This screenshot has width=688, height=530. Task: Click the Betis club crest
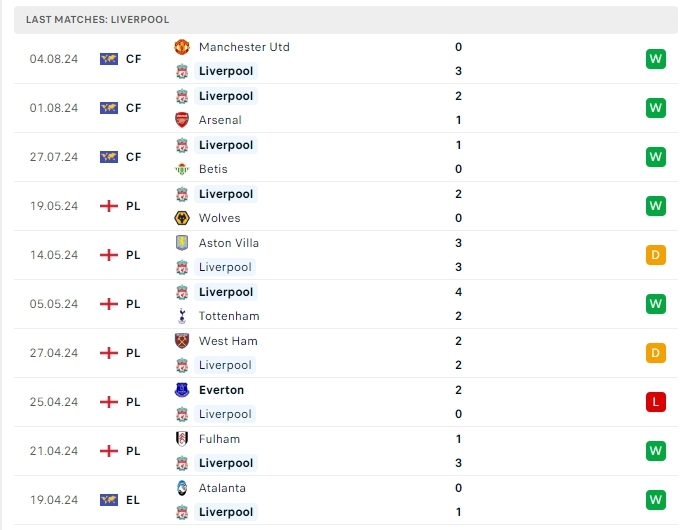point(182,169)
